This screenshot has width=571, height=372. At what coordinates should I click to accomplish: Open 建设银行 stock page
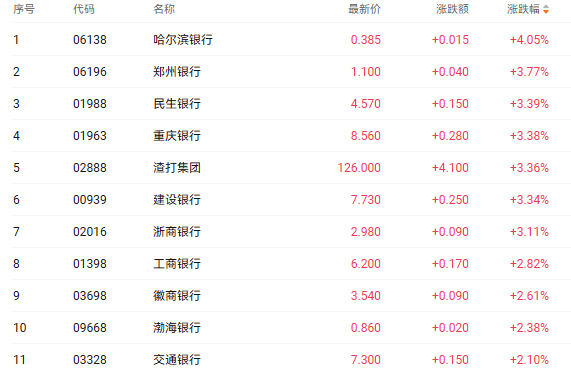pos(177,200)
